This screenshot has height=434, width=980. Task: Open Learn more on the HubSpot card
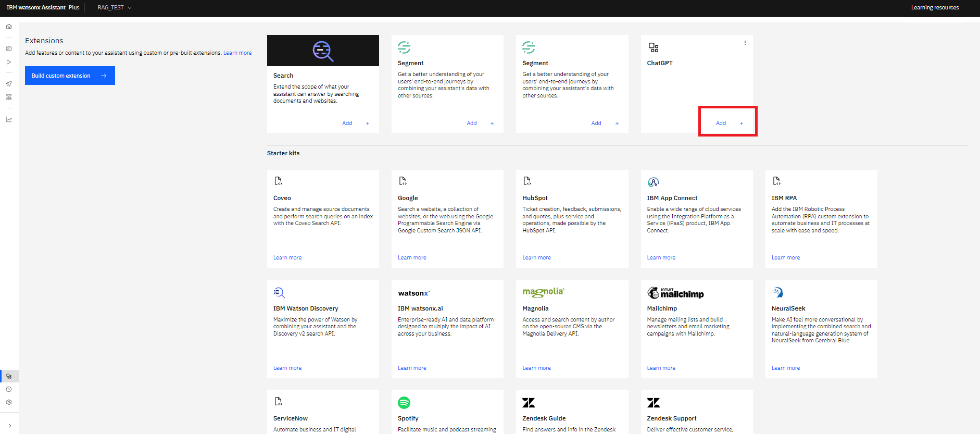pyautogui.click(x=536, y=258)
